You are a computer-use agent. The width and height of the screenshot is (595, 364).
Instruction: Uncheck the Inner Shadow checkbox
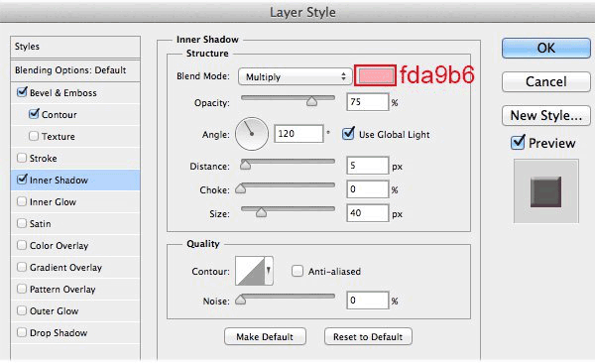coord(22,180)
